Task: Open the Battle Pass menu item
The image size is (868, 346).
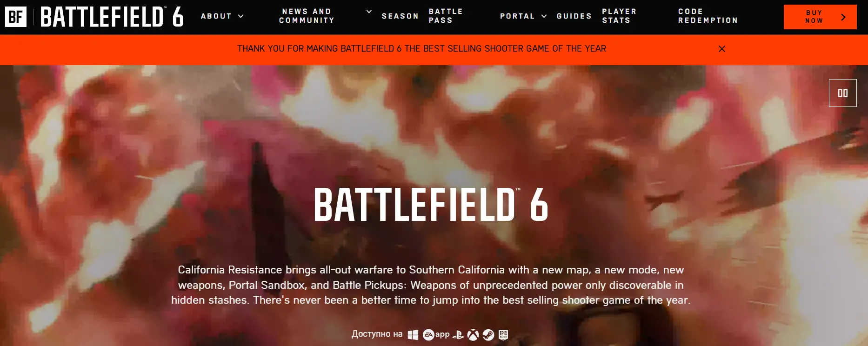Action: tap(446, 16)
